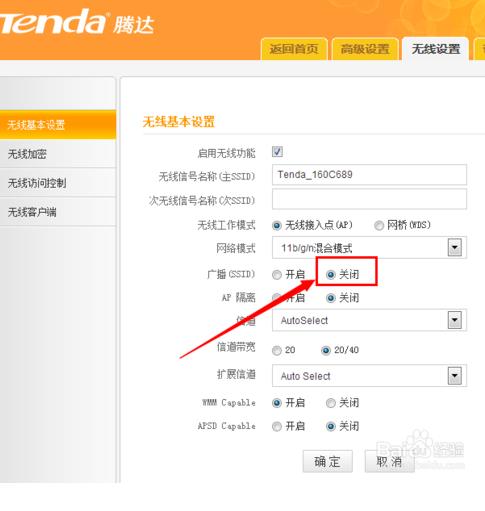Click the 无线工作模式 label
The height and width of the screenshot is (511, 485).
(226, 225)
